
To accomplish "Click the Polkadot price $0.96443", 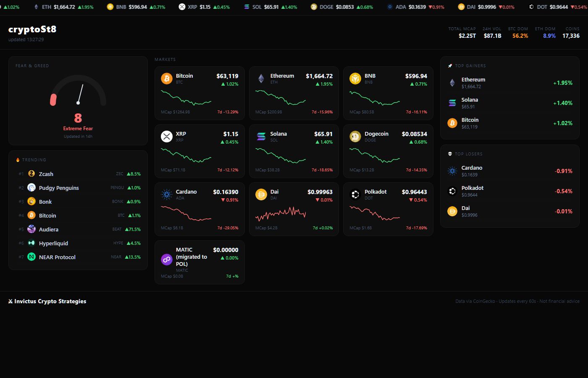I will coord(414,192).
